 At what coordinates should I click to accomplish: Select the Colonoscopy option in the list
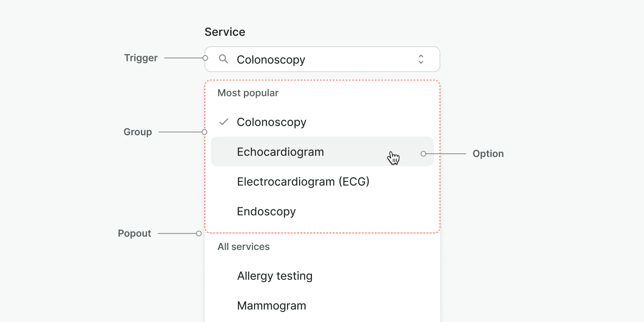322,122
